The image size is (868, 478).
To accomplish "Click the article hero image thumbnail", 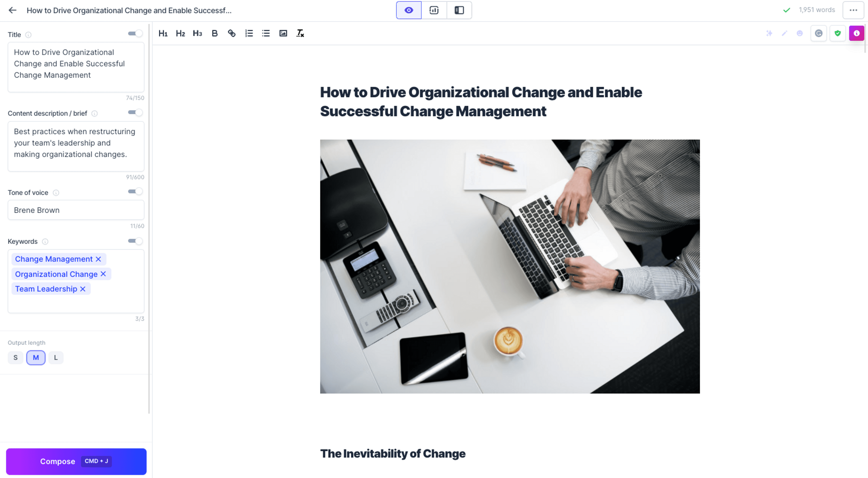I will pyautogui.click(x=510, y=266).
